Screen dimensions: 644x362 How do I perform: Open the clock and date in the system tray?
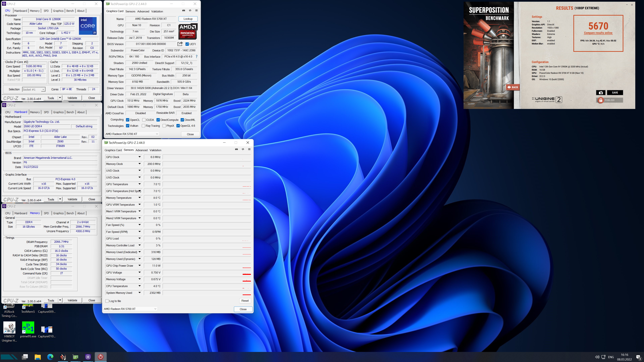(624, 357)
